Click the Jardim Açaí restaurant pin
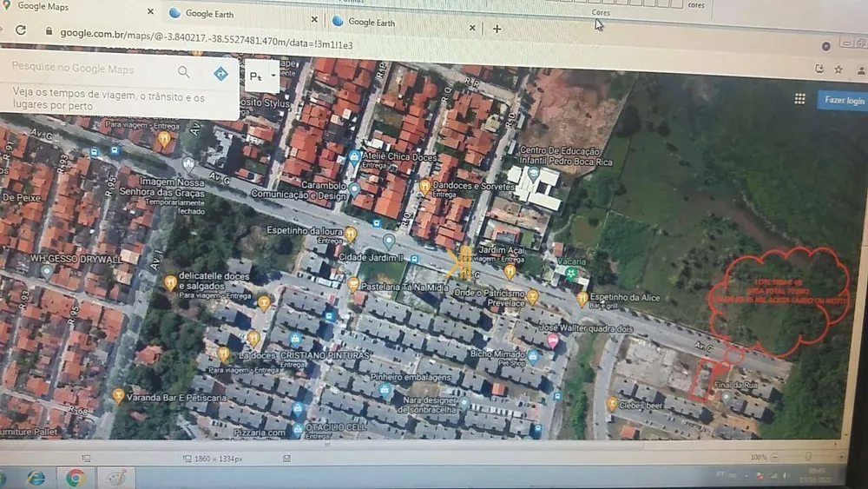868x489 pixels. click(x=510, y=271)
